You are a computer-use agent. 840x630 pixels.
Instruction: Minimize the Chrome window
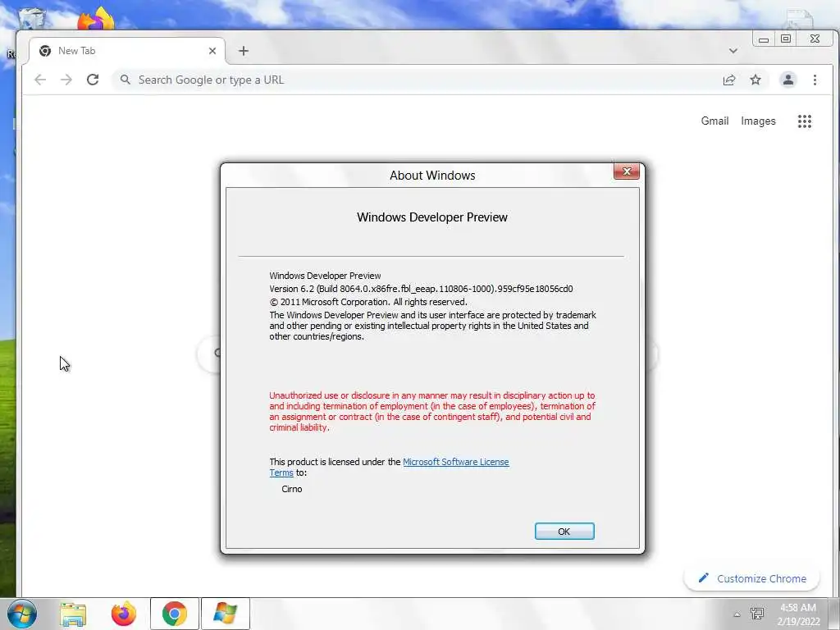(764, 39)
